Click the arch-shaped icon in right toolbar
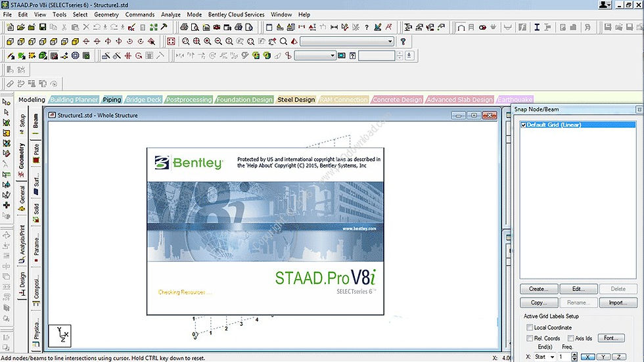Image resolution: width=644 pixels, height=362 pixels. (461, 27)
